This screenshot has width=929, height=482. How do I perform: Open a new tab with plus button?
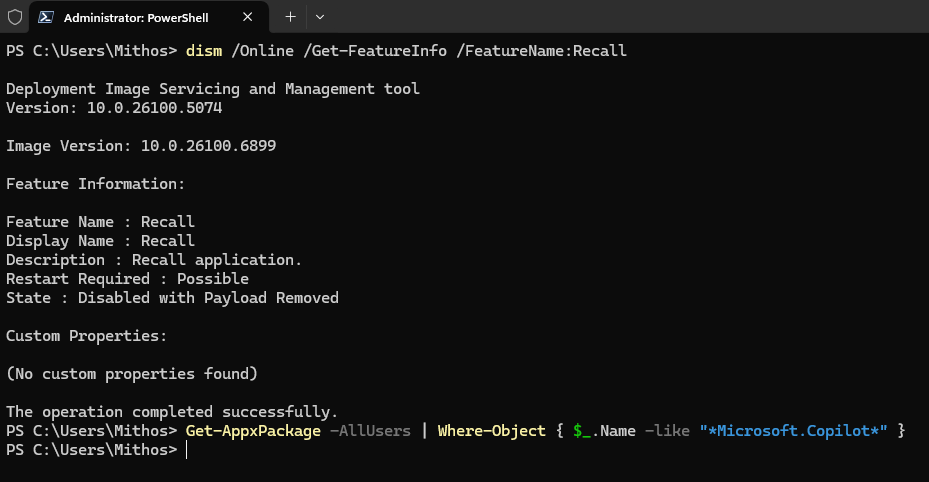(290, 17)
